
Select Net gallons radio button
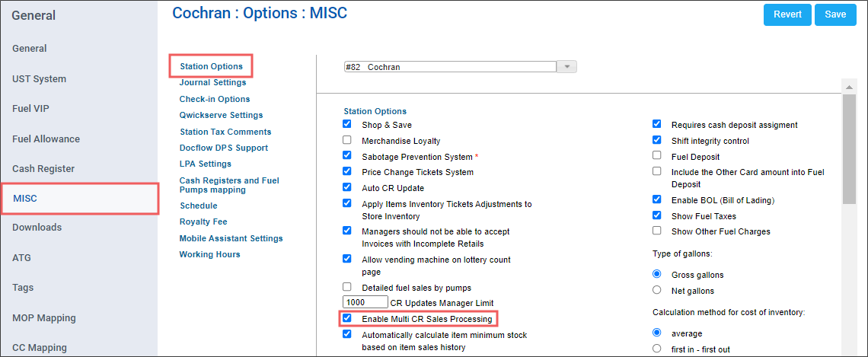[x=657, y=290]
